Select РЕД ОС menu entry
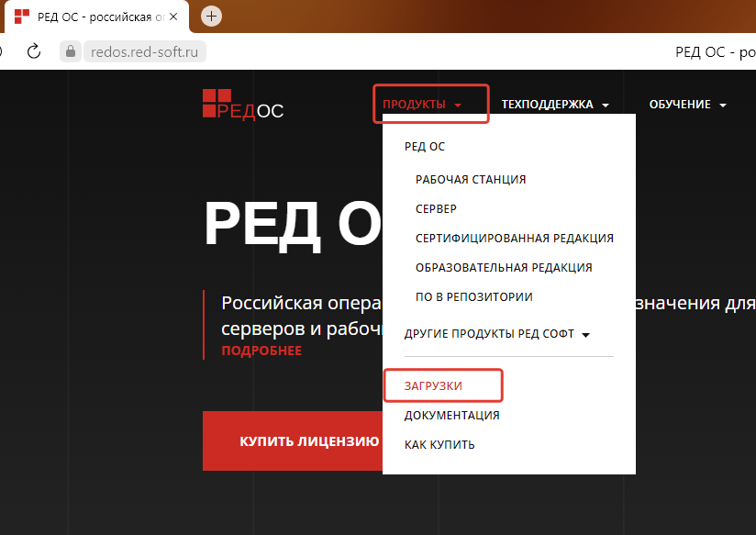Image resolution: width=756 pixels, height=535 pixels. (x=425, y=146)
